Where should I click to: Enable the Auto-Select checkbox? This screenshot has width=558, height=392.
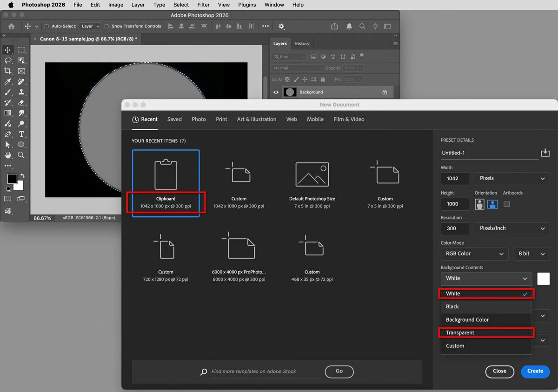point(46,27)
